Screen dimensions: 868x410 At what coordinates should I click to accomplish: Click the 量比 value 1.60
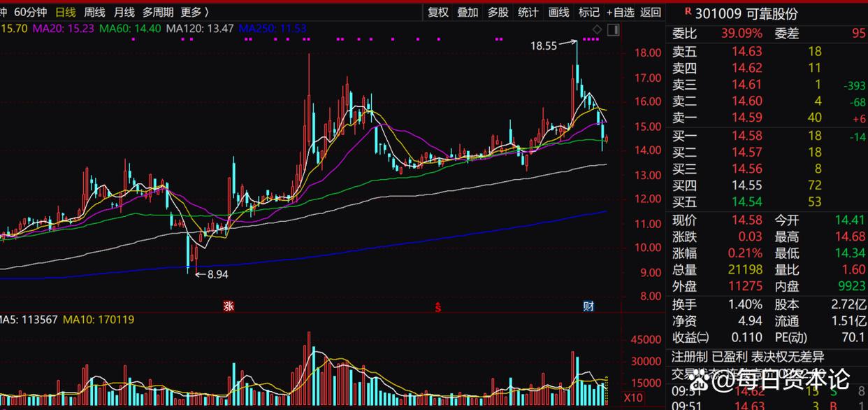pyautogui.click(x=853, y=270)
